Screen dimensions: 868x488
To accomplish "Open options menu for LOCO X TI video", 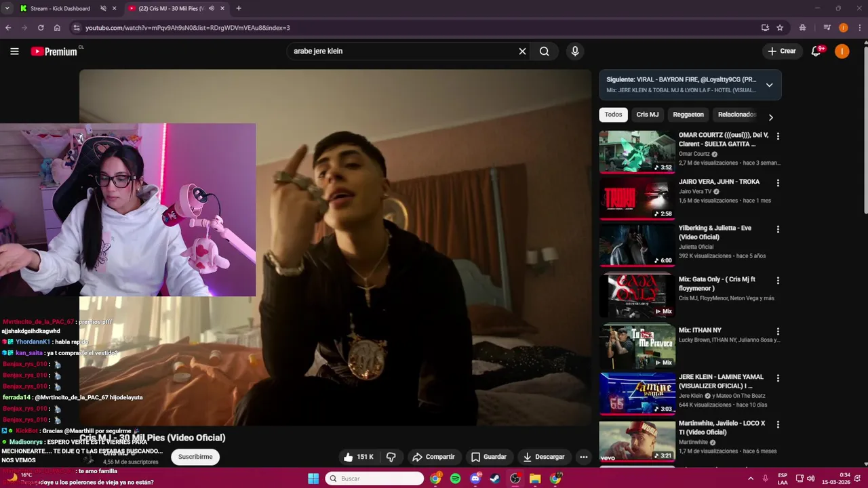I will pyautogui.click(x=778, y=424).
